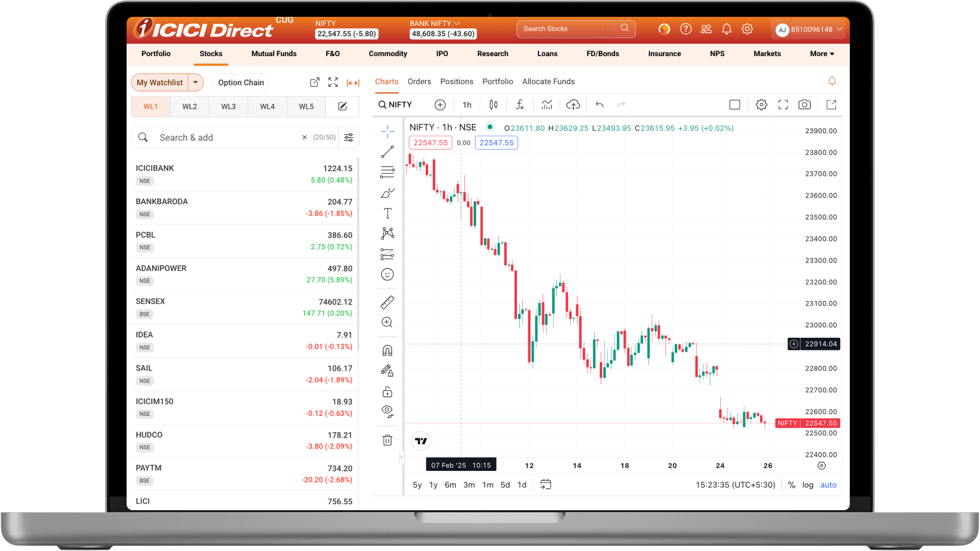Set chart range to 3m
The height and width of the screenshot is (551, 980).
tap(469, 485)
